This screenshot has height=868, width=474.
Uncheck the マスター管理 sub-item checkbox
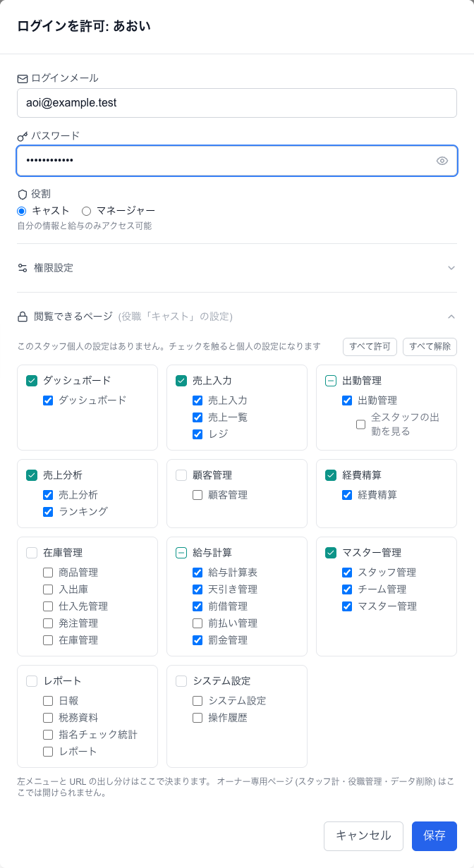(347, 606)
